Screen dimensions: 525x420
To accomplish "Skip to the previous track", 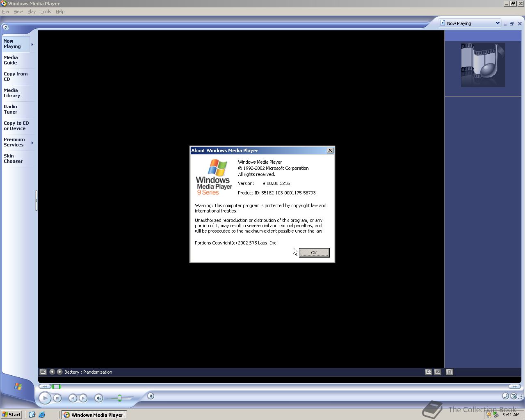I will [x=73, y=398].
